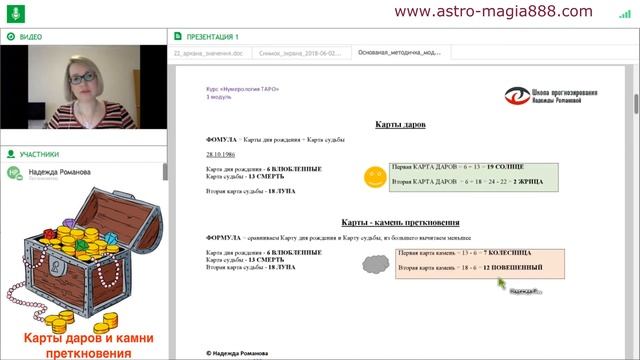Click the www.astro-magia888.com address text
This screenshot has height=360, width=640.
pyautogui.click(x=493, y=11)
